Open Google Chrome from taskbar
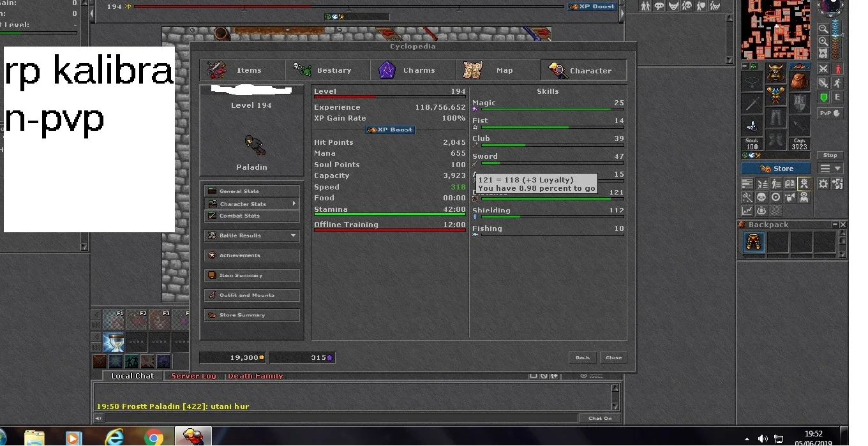This screenshot has height=446, width=868. [153, 438]
